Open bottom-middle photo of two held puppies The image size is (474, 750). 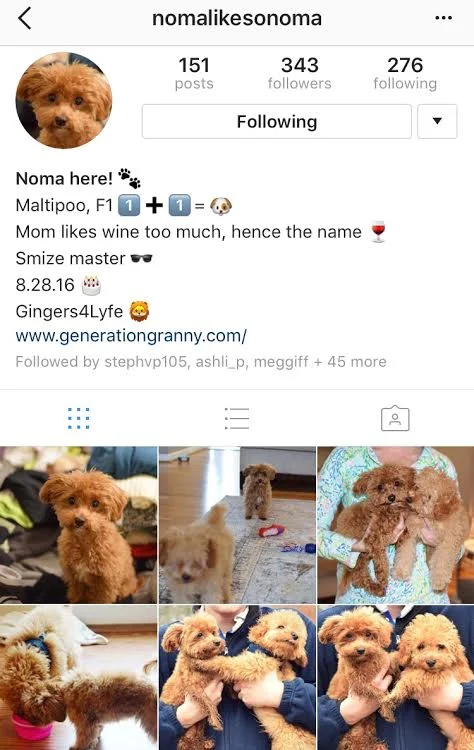237,678
